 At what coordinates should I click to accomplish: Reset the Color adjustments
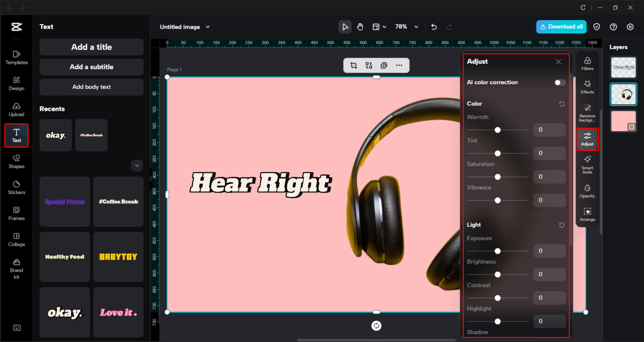click(561, 104)
